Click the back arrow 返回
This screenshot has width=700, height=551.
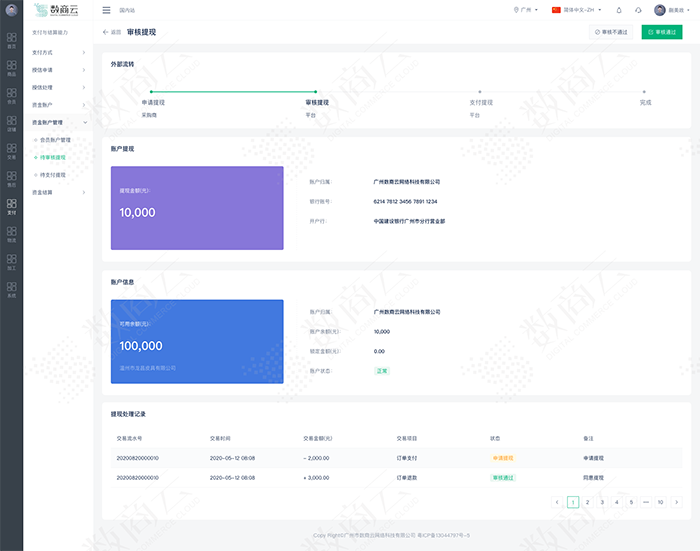click(x=112, y=32)
